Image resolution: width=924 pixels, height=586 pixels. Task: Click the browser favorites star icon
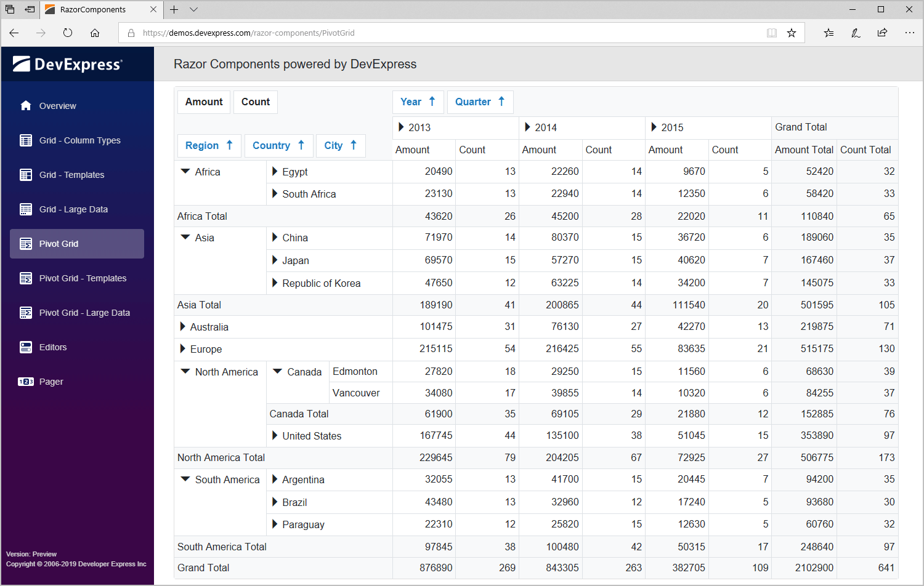pos(792,33)
